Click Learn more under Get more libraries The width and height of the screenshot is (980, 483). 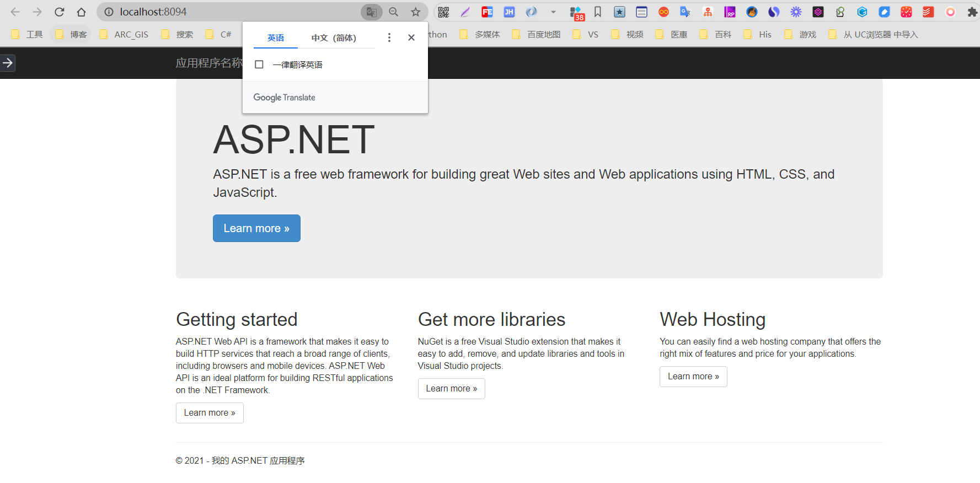click(452, 389)
